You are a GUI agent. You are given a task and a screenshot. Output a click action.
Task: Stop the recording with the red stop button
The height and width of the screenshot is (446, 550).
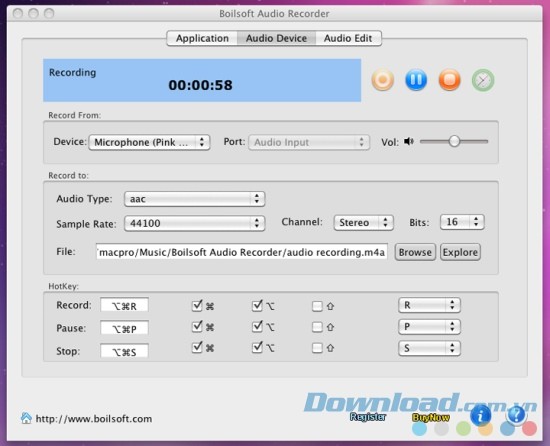coord(449,80)
